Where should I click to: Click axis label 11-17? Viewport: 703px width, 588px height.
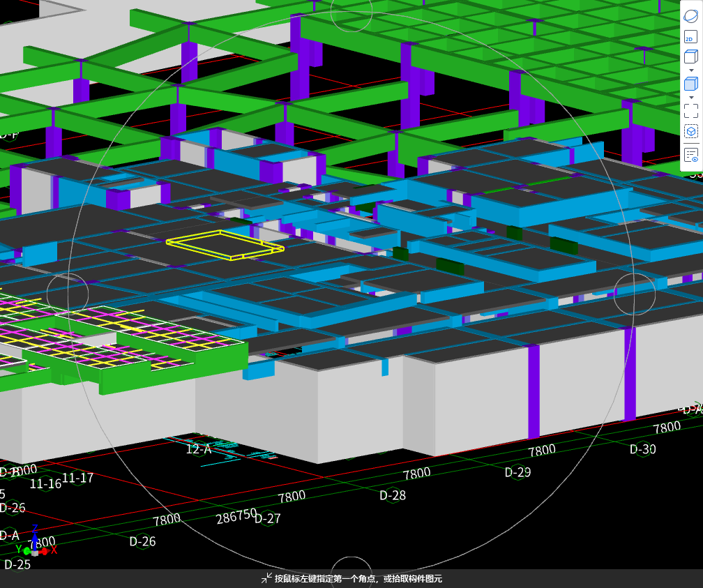point(77,478)
